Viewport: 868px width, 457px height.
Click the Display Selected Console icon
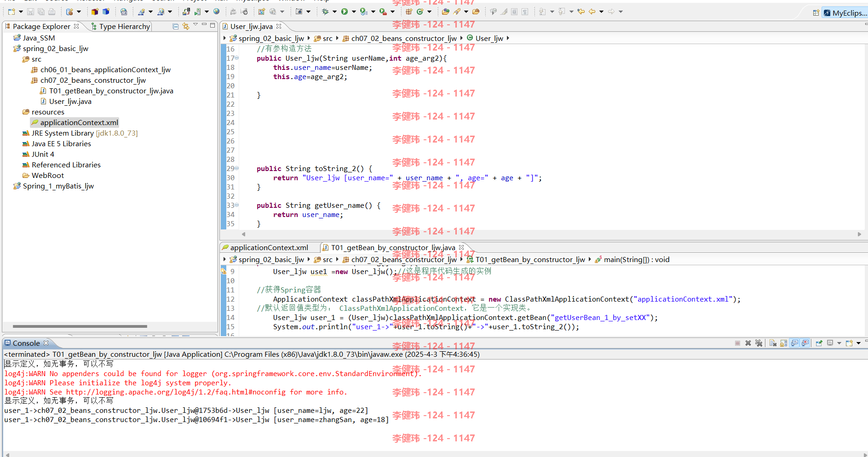pyautogui.click(x=830, y=343)
